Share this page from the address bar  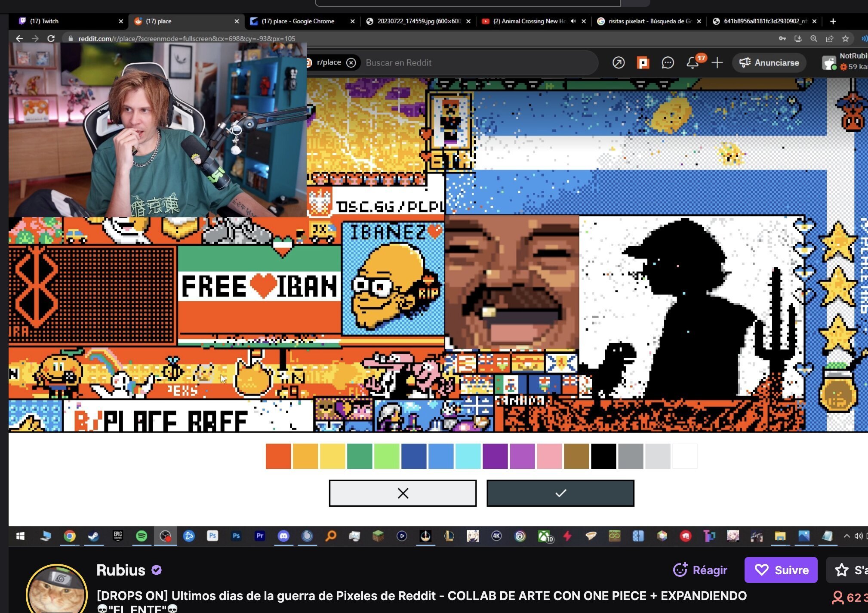click(829, 39)
